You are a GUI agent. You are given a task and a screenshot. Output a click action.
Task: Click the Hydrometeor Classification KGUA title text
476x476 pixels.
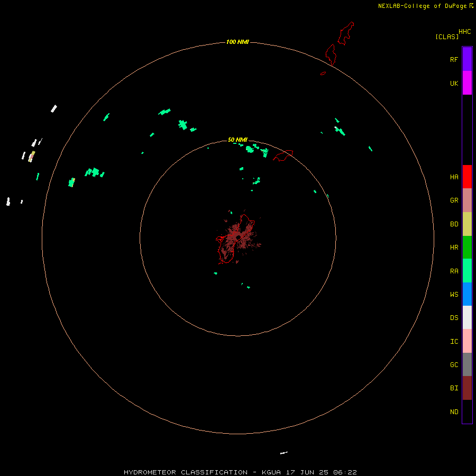click(240, 472)
